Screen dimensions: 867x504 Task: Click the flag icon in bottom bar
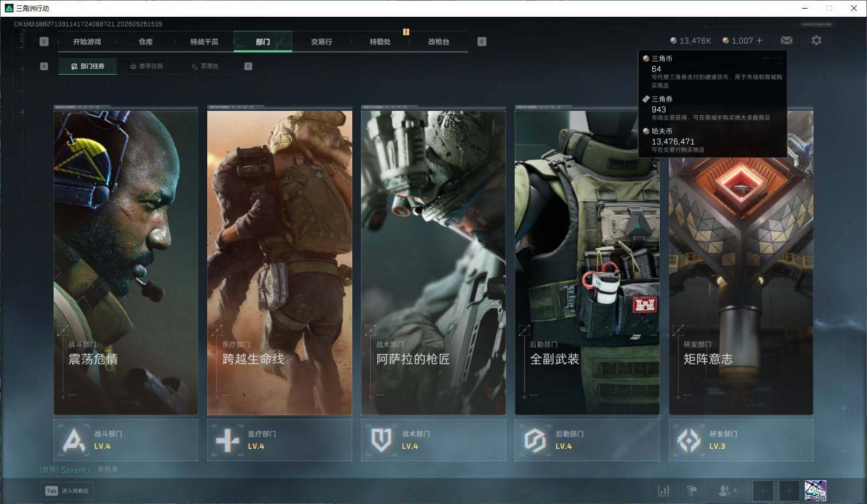[x=692, y=490]
